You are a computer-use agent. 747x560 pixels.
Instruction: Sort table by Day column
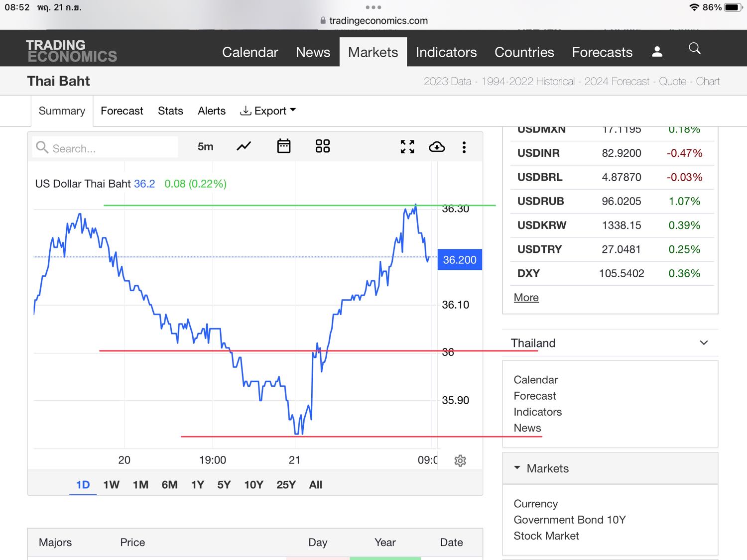[318, 543]
